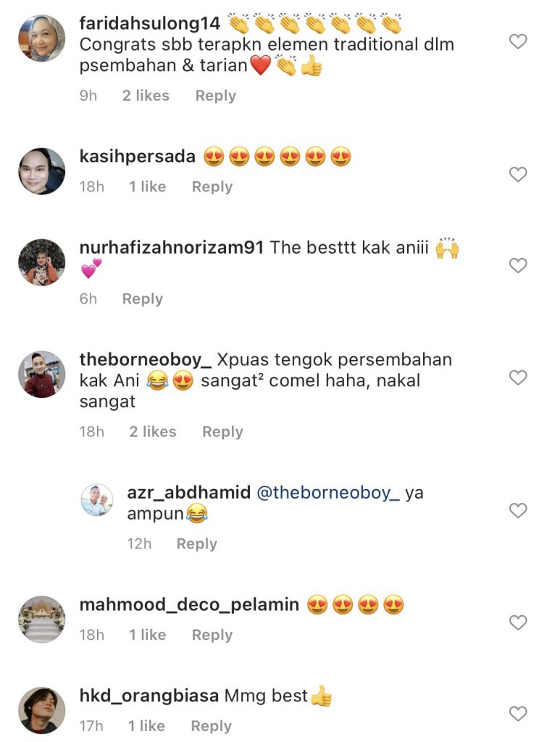This screenshot has height=742, width=560.
Task: Like hkd_orangbiasa's comment using heart icon
Action: (x=518, y=714)
